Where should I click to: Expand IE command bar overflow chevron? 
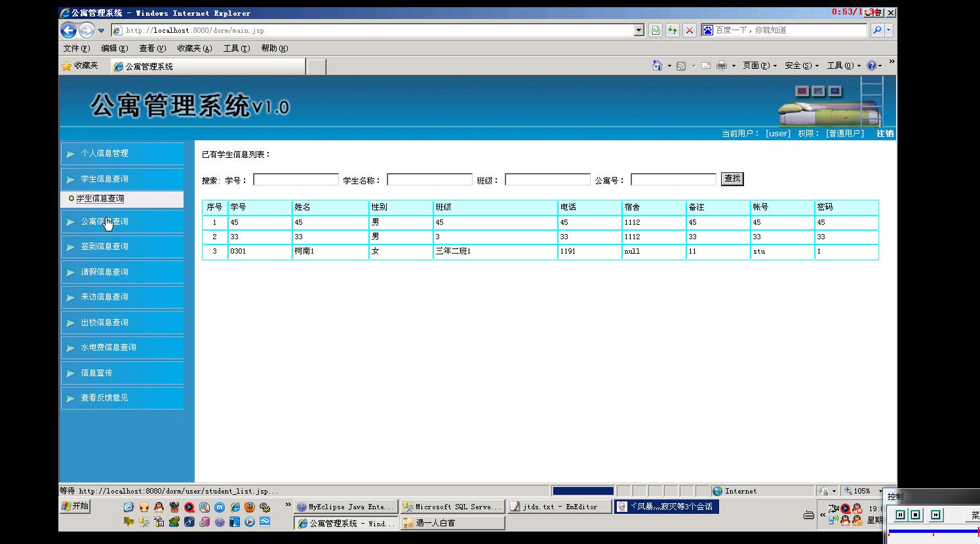tap(892, 62)
